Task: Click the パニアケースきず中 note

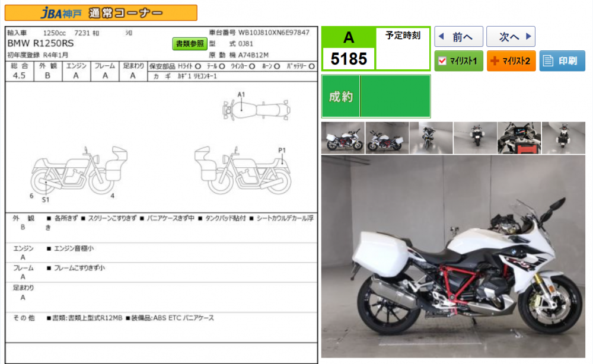Action: tap(171, 218)
